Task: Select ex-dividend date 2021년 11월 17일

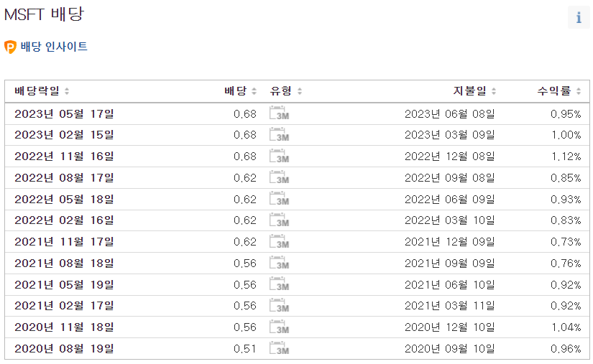Action: (x=64, y=242)
